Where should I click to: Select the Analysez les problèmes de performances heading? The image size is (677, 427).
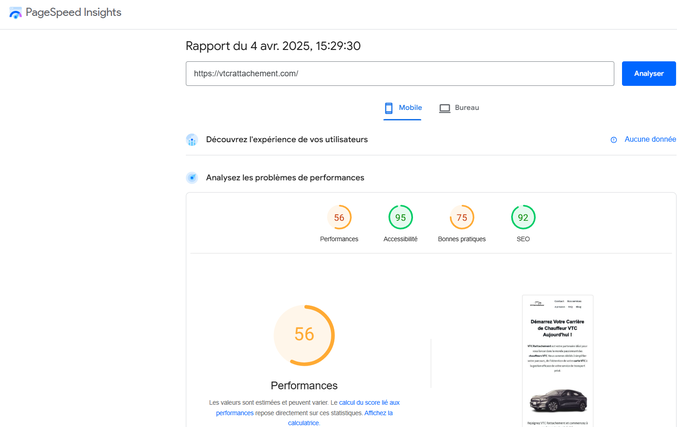[285, 177]
